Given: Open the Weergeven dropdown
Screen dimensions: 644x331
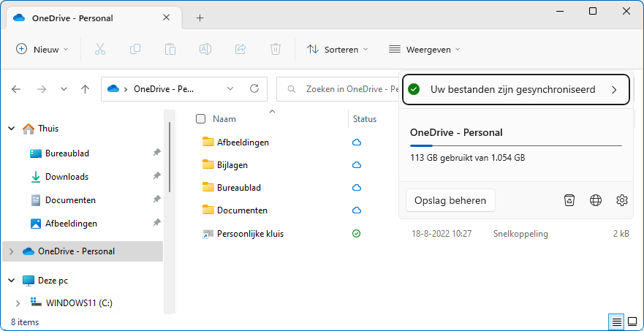Looking at the screenshot, I should coord(424,49).
